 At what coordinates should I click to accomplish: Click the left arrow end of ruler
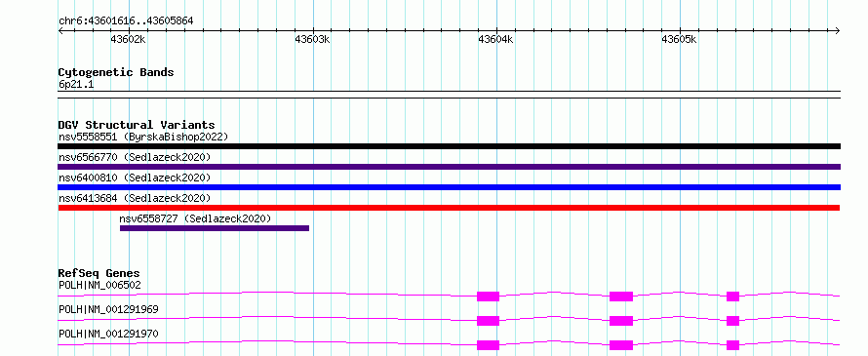(x=60, y=30)
